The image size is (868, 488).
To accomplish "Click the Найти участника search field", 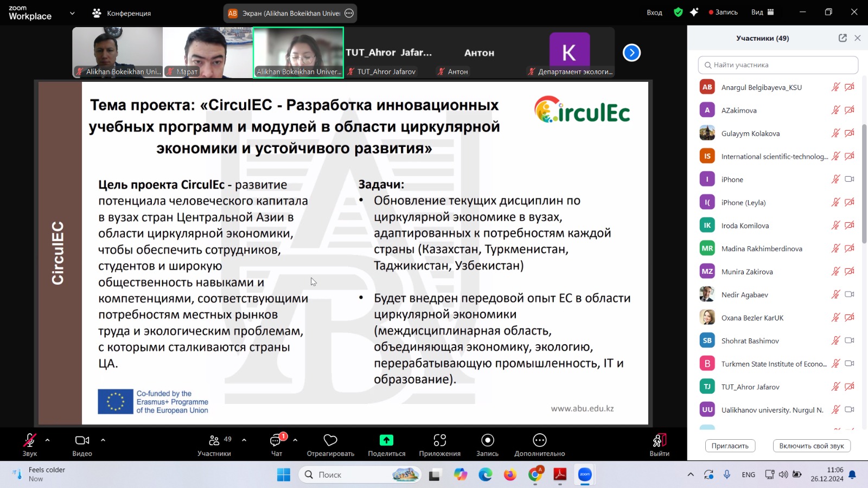I will (x=778, y=65).
